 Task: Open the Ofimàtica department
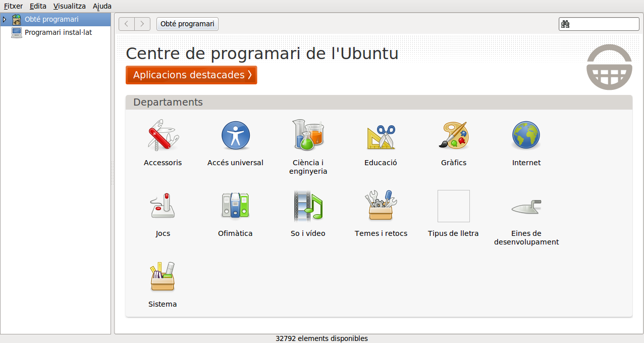[235, 206]
